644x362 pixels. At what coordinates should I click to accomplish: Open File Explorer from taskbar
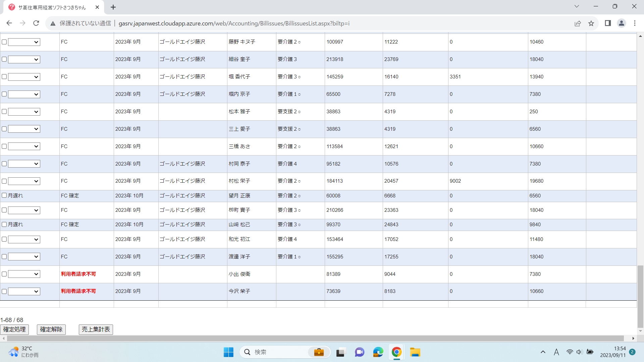tap(415, 352)
